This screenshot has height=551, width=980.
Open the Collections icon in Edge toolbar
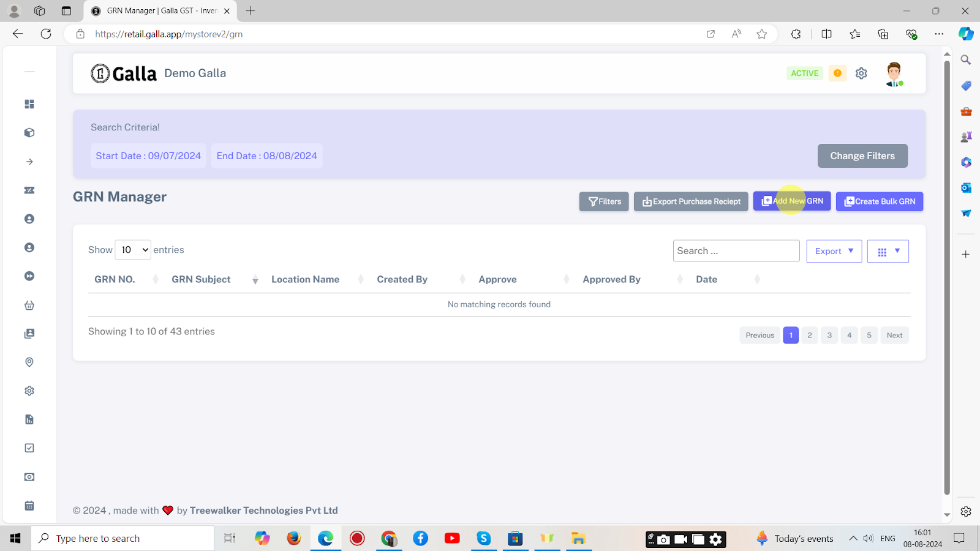pos(883,34)
